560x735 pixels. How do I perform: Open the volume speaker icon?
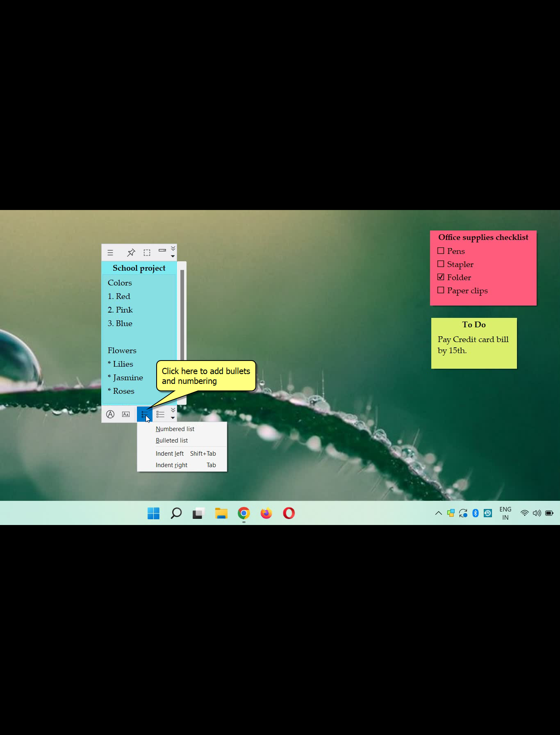coord(537,513)
